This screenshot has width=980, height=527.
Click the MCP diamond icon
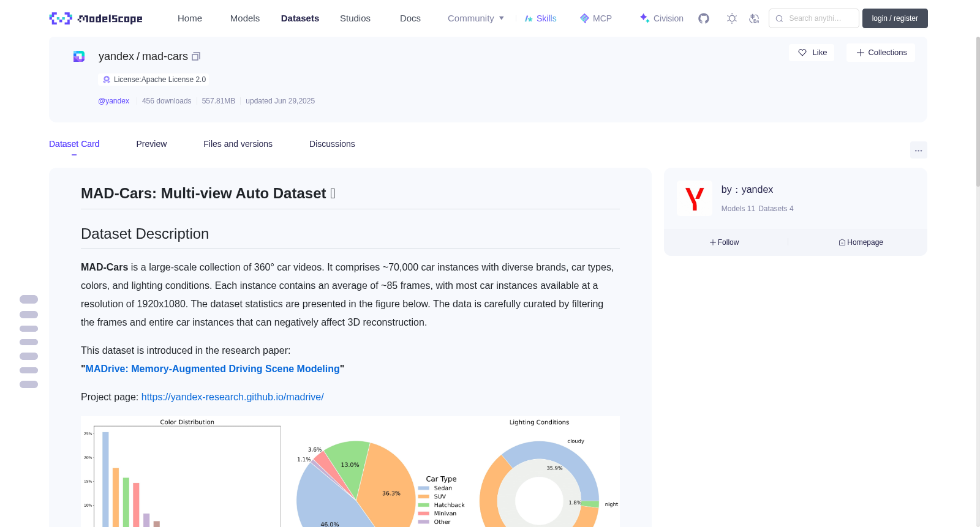click(584, 18)
